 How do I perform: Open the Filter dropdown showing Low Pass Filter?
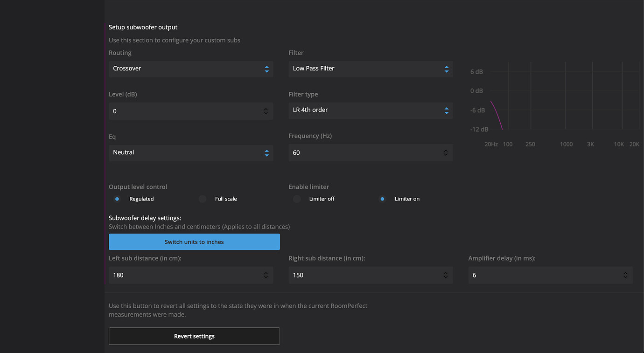click(x=370, y=69)
